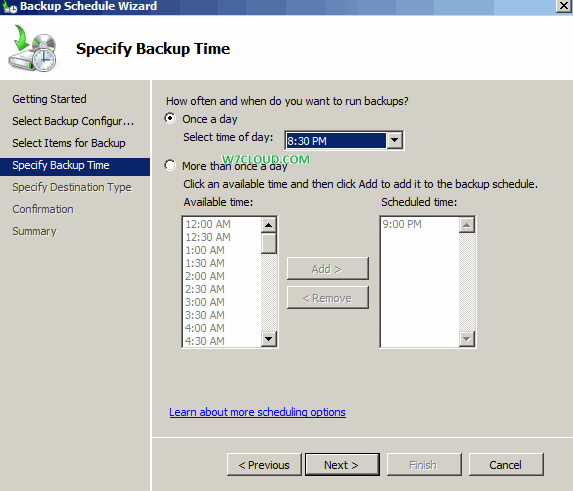Open the time of day dropdown arrow
This screenshot has width=573, height=491.
pyautogui.click(x=394, y=140)
